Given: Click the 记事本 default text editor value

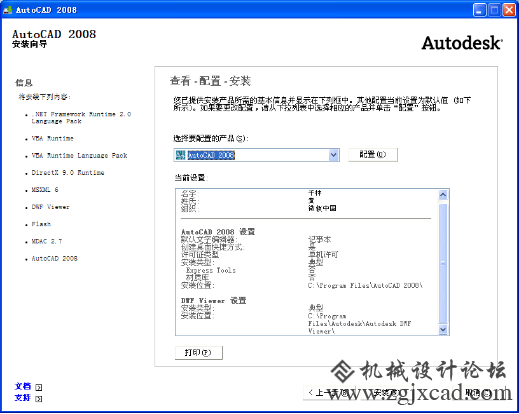Looking at the screenshot, I should click(x=319, y=239).
